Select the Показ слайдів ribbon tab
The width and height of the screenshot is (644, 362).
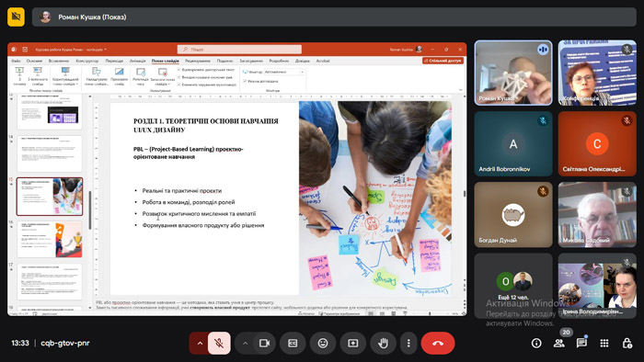click(165, 61)
